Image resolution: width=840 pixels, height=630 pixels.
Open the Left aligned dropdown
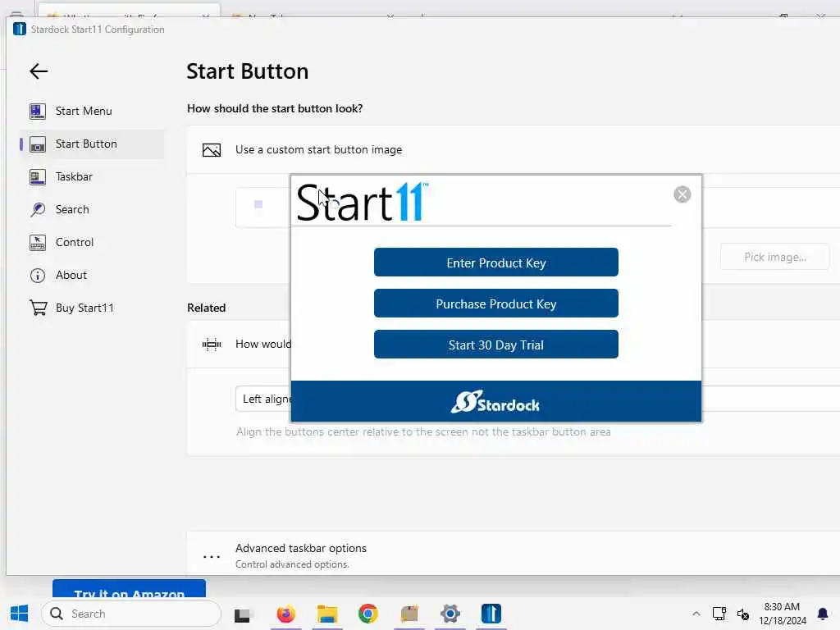(537, 399)
